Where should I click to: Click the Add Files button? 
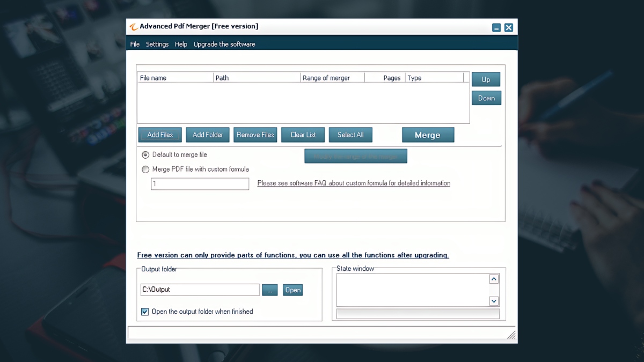pos(160,135)
